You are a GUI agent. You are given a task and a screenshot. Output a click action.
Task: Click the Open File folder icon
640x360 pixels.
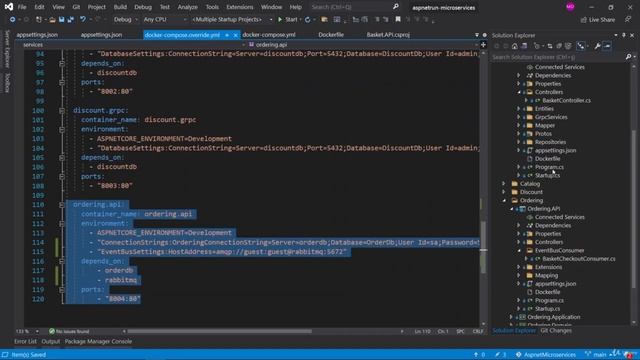click(52, 20)
